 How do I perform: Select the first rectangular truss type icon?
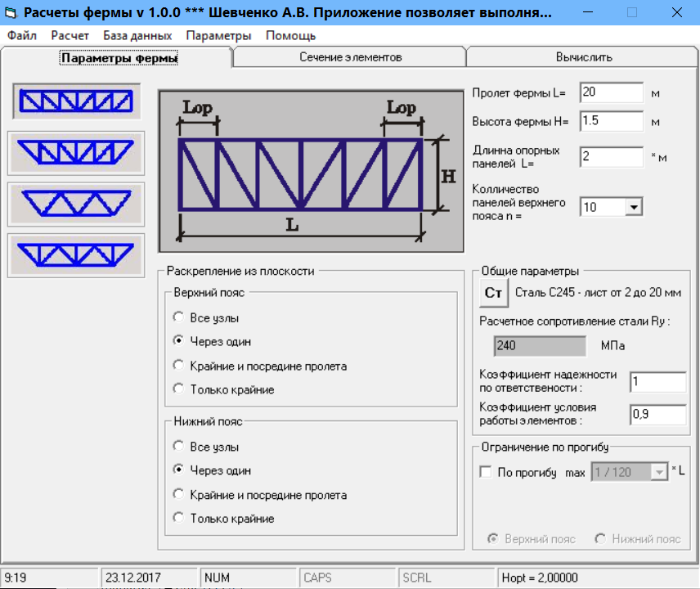pyautogui.click(x=76, y=101)
